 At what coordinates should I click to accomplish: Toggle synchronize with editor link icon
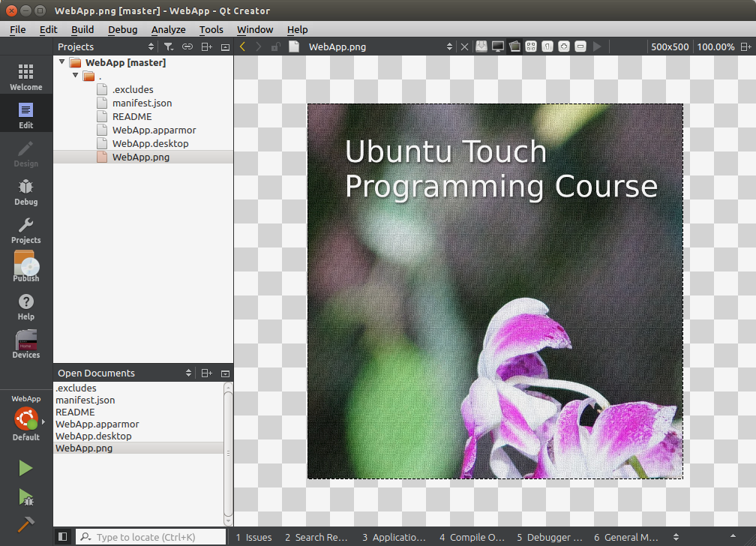point(187,46)
